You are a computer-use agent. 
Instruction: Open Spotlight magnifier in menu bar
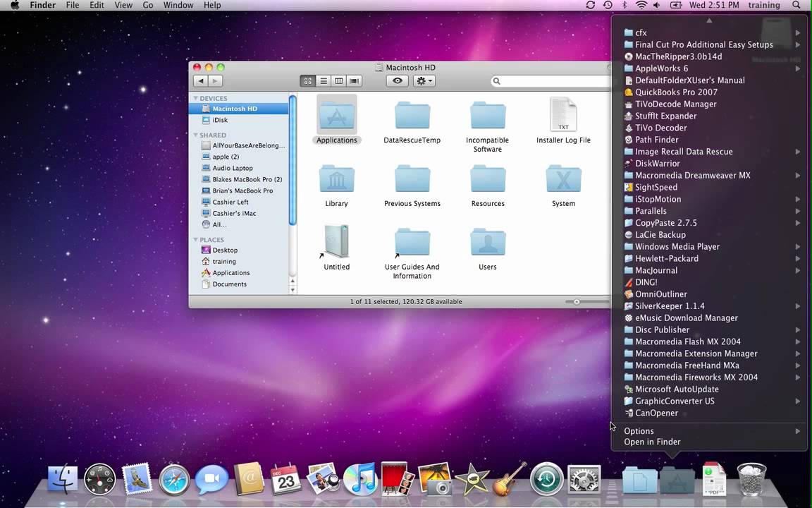click(796, 5)
